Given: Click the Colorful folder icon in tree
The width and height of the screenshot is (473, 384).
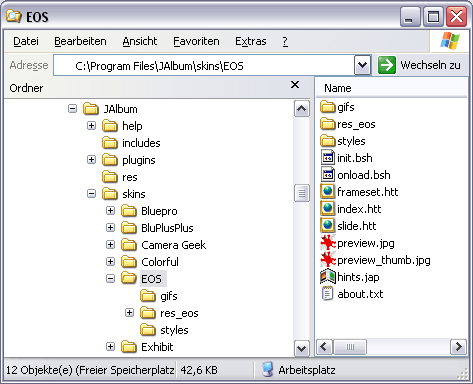Looking at the screenshot, I should pyautogui.click(x=129, y=262).
